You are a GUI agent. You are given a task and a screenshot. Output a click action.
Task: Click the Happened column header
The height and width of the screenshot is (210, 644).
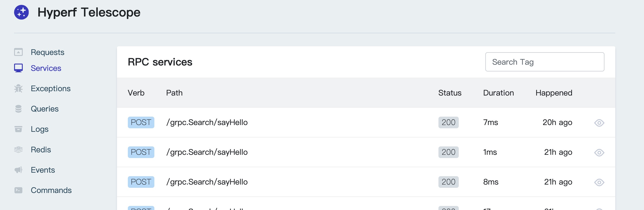554,93
